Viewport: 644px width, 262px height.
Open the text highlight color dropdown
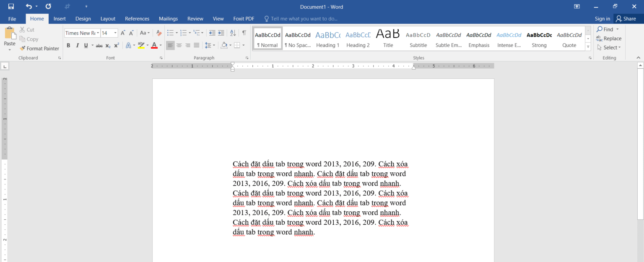click(x=147, y=45)
